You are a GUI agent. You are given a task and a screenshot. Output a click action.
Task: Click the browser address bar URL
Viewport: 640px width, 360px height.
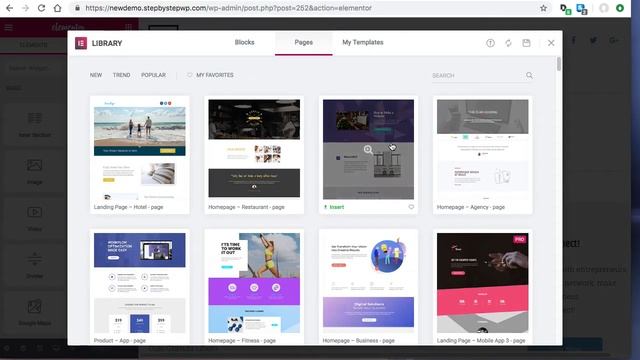(229, 8)
